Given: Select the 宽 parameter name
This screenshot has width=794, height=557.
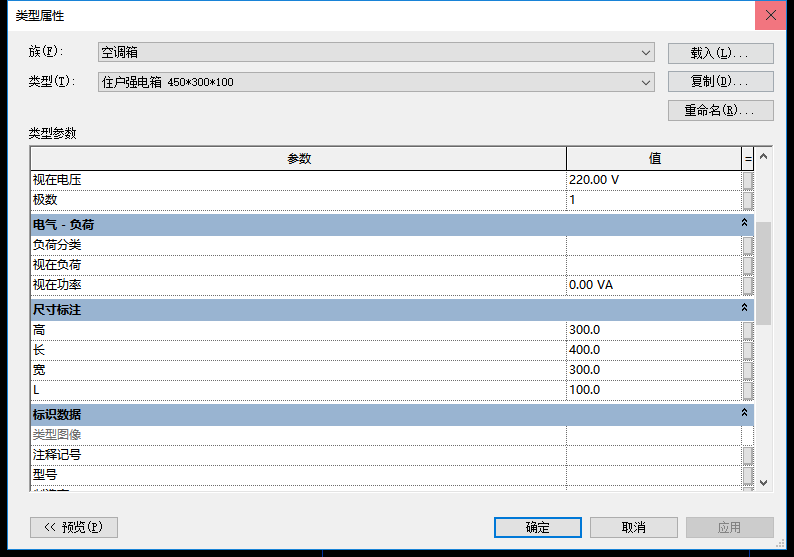Looking at the screenshot, I should (x=39, y=370).
